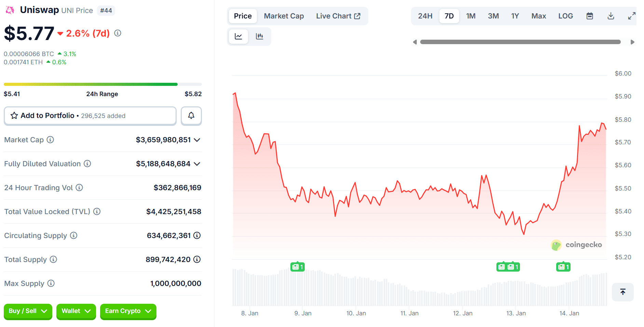644x327 pixels.
Task: Open the calendar date range picker
Action: tap(590, 16)
